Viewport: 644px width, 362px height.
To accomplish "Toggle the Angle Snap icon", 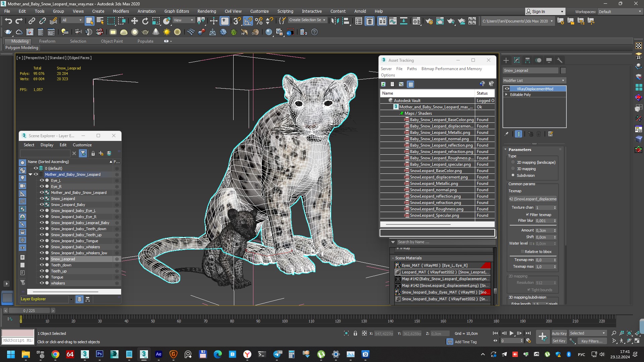I will (248, 21).
